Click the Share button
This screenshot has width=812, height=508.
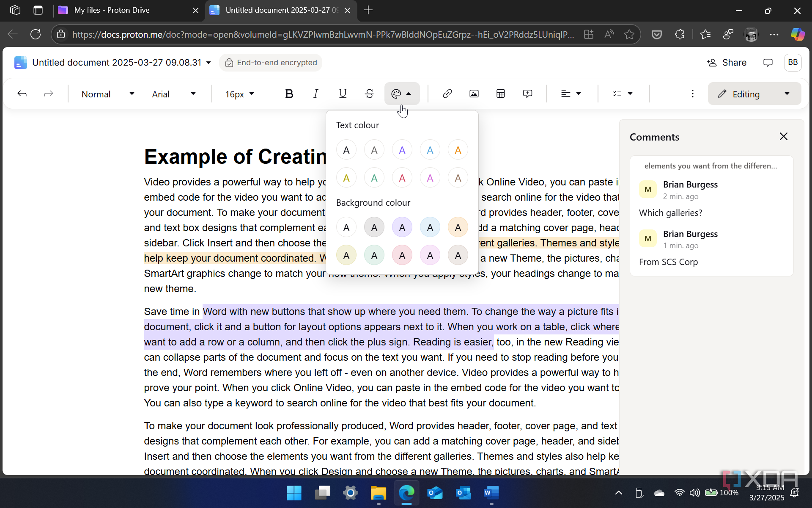click(x=727, y=63)
